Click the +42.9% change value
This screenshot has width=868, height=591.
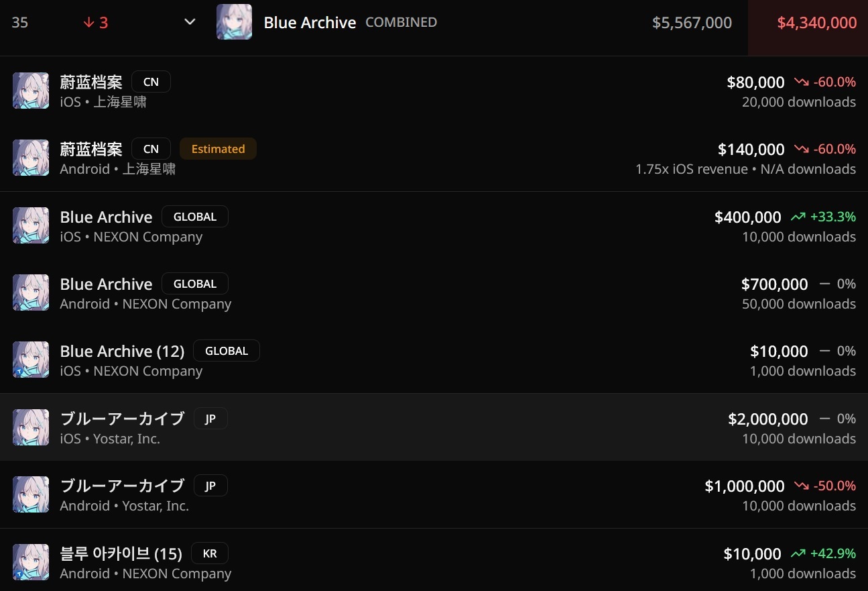click(x=833, y=553)
